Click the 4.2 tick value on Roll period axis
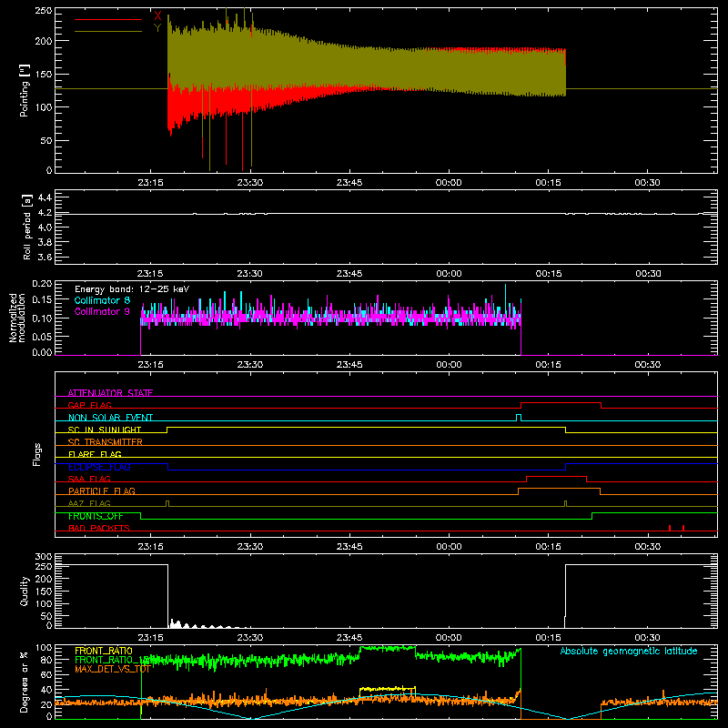The height and width of the screenshot is (728, 728). pos(45,213)
